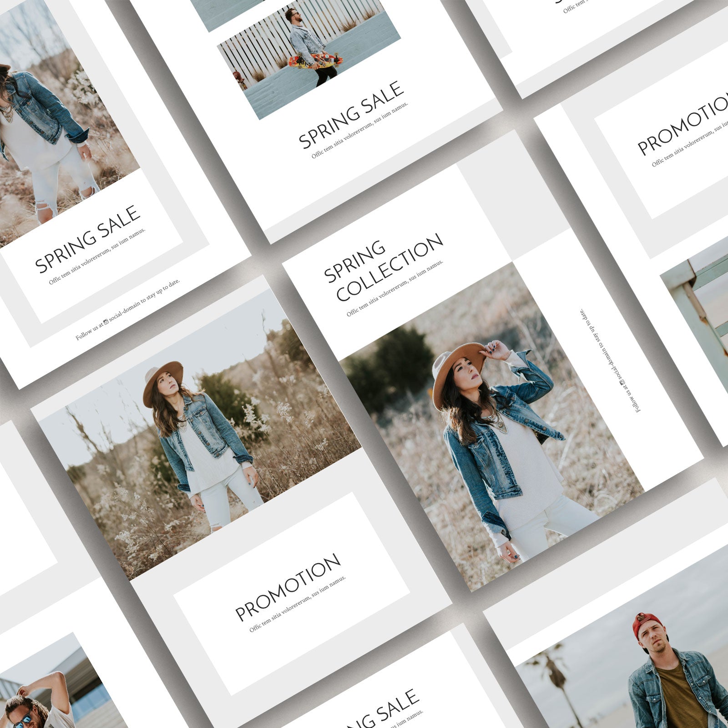The image size is (728, 728).
Task: Click SPRING SALE heading on the top-left card
Action: [x=87, y=239]
